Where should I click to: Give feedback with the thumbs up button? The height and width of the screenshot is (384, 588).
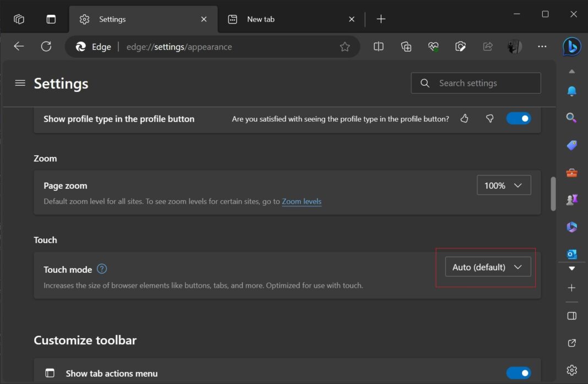[464, 118]
